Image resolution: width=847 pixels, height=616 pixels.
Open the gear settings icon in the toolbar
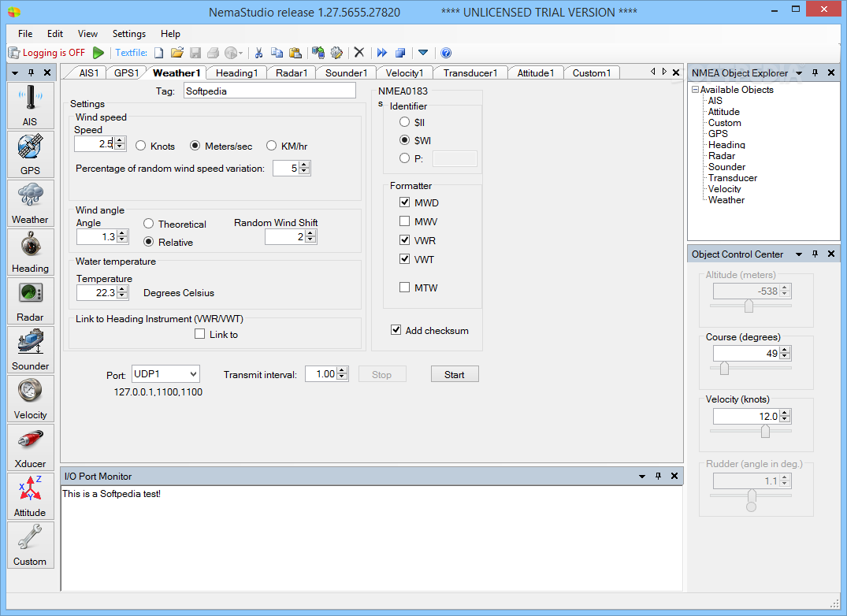336,53
